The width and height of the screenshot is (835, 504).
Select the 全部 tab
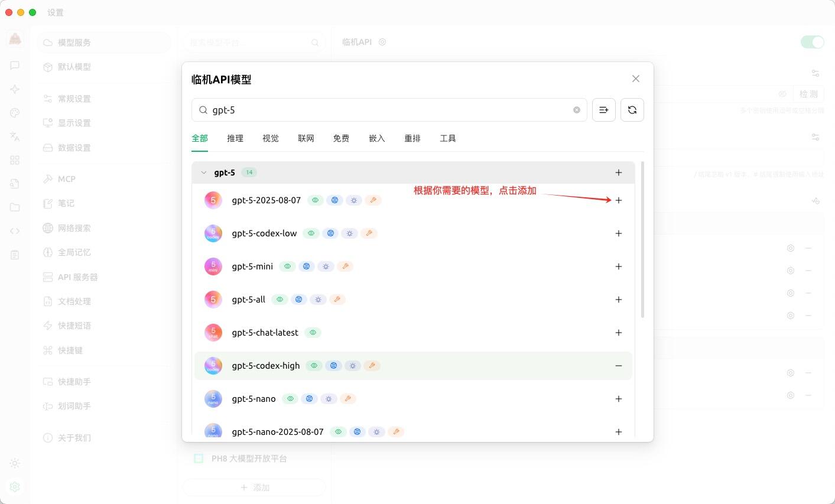coord(200,138)
